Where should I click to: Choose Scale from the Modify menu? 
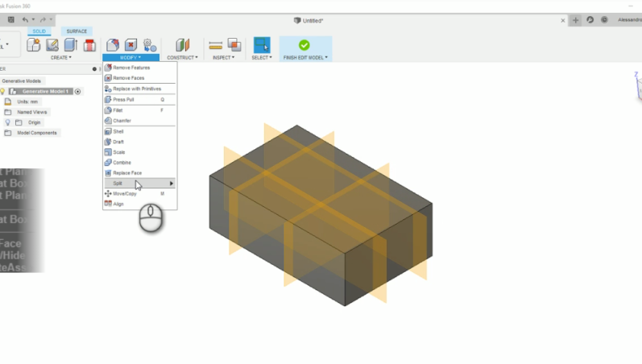139,152
